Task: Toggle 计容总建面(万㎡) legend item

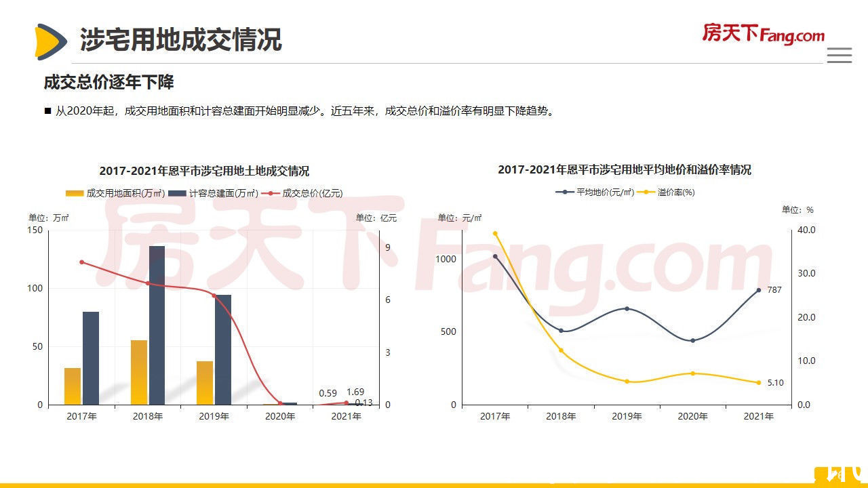Action: [x=213, y=193]
